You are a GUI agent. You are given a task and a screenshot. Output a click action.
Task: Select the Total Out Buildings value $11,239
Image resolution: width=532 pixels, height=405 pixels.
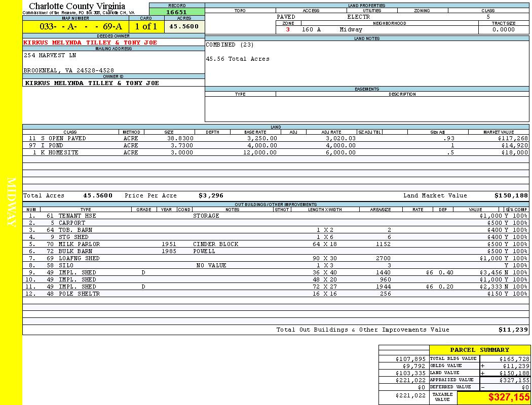(x=513, y=330)
